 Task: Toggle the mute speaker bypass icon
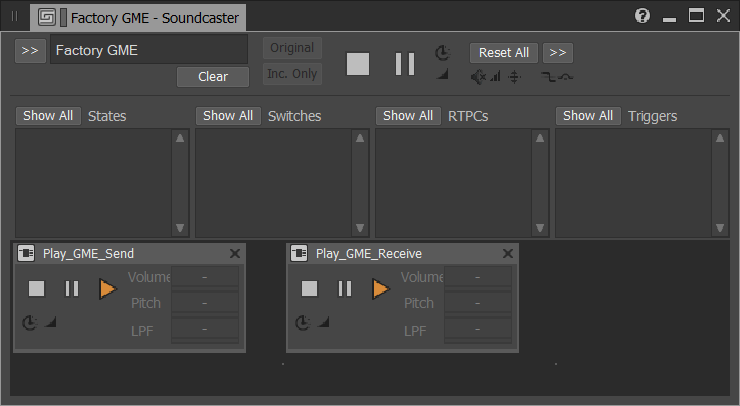pyautogui.click(x=478, y=77)
